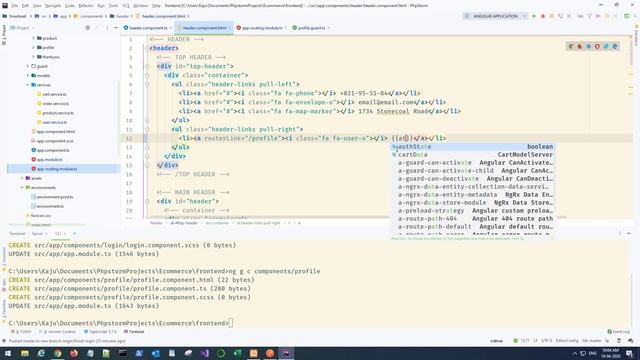This screenshot has height=360, width=640.
Task: Close the header.component.html tab
Action: coord(230,28)
